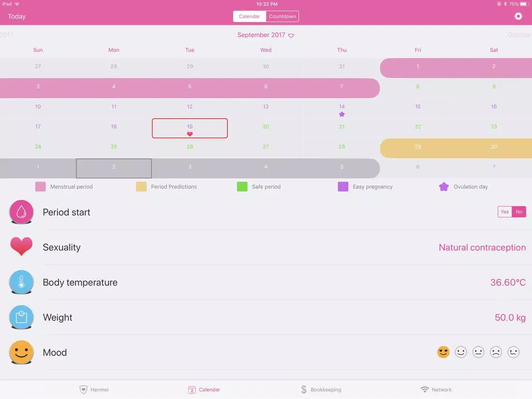Tap the Bluetooth icon in status bar
The image size is (532, 399).
(505, 4)
